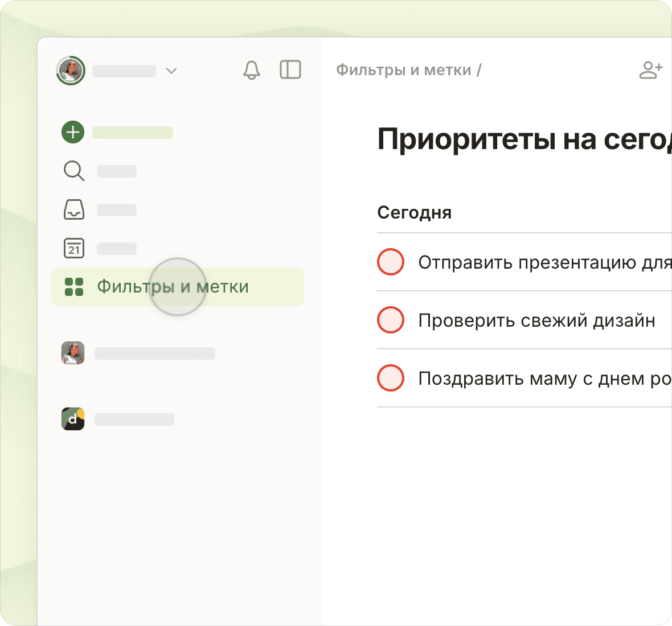Open personal workspace with photo avatar

(73, 353)
